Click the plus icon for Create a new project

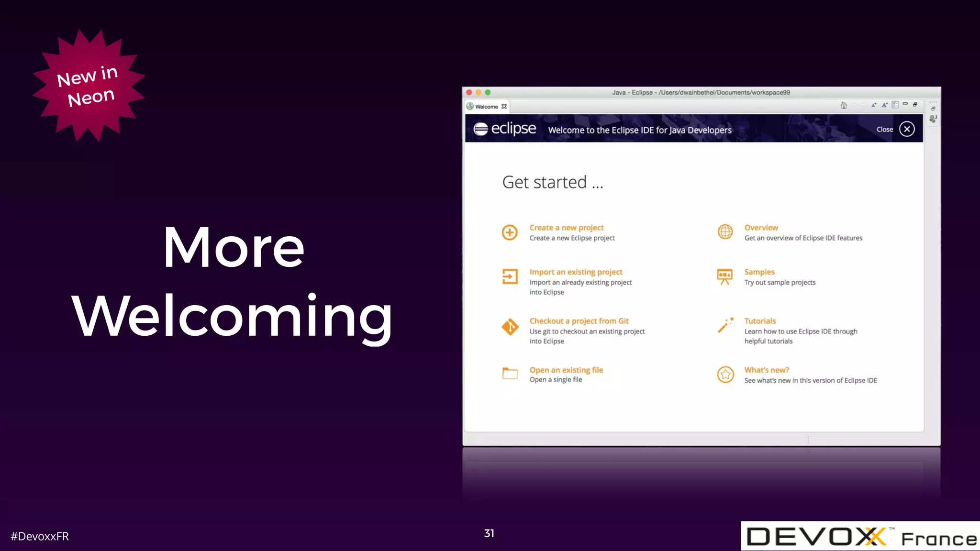point(510,232)
